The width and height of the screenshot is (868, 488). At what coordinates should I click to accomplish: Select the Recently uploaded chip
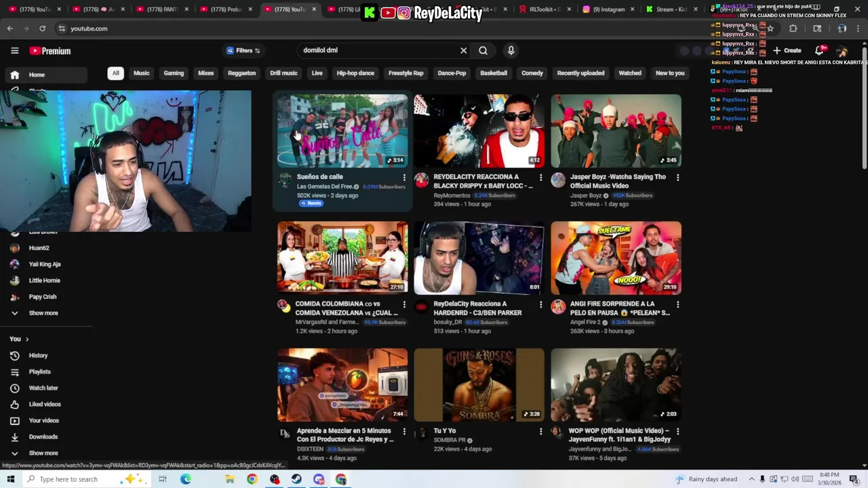point(580,73)
